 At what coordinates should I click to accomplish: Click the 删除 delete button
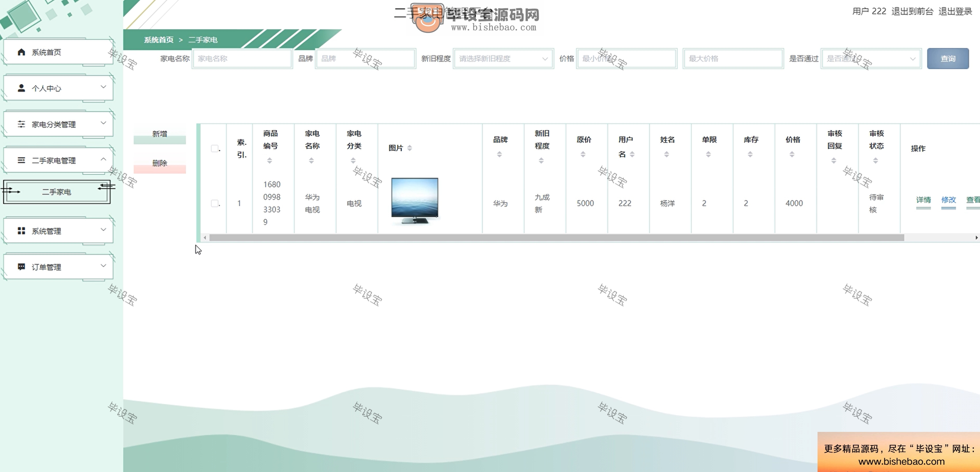click(x=159, y=164)
